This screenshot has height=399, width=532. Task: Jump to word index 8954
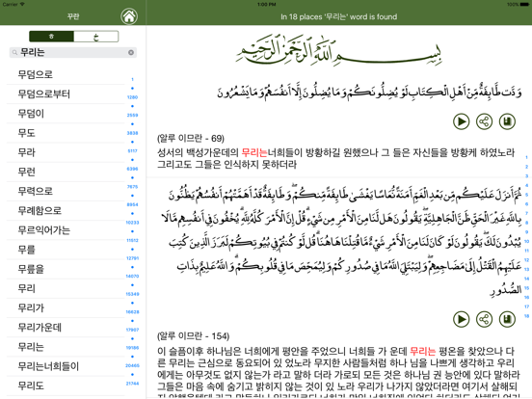[132, 204]
